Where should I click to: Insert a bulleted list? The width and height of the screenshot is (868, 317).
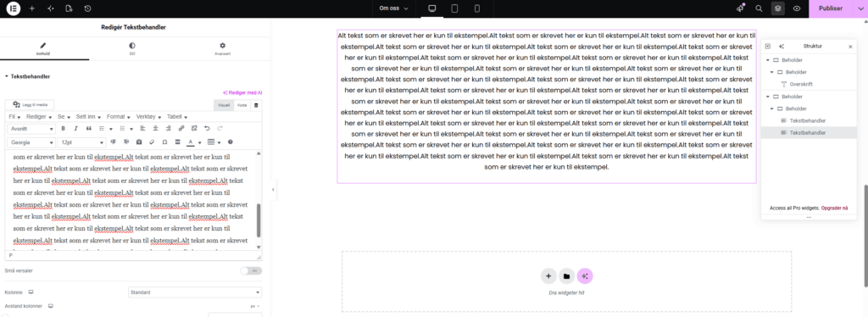(102, 129)
